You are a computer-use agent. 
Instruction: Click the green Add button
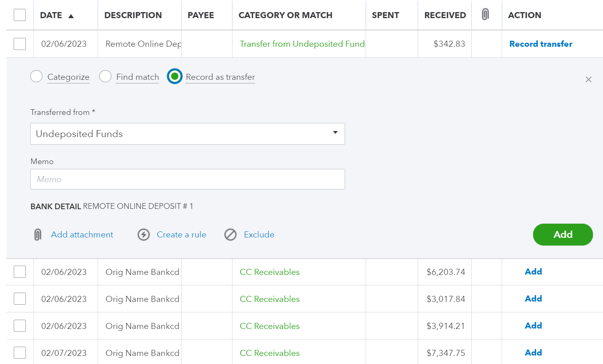coord(563,235)
